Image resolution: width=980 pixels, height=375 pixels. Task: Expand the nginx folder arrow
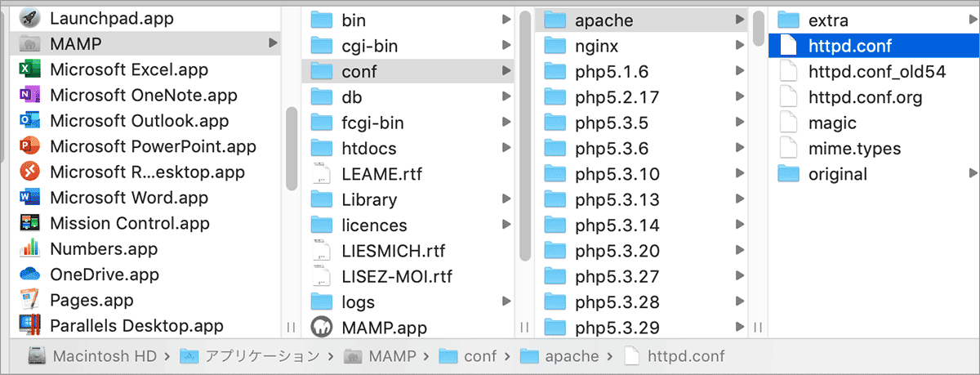click(741, 46)
